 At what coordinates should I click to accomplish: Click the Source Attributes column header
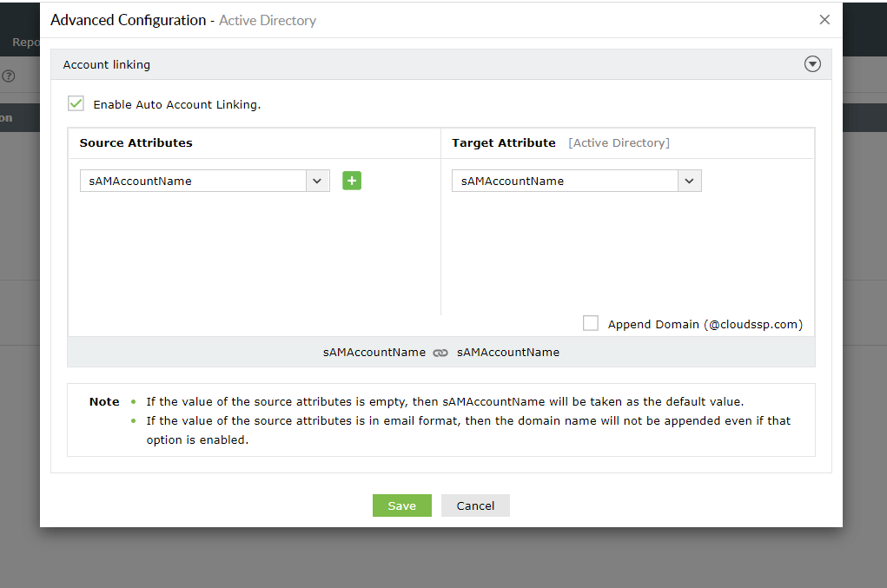[136, 142]
